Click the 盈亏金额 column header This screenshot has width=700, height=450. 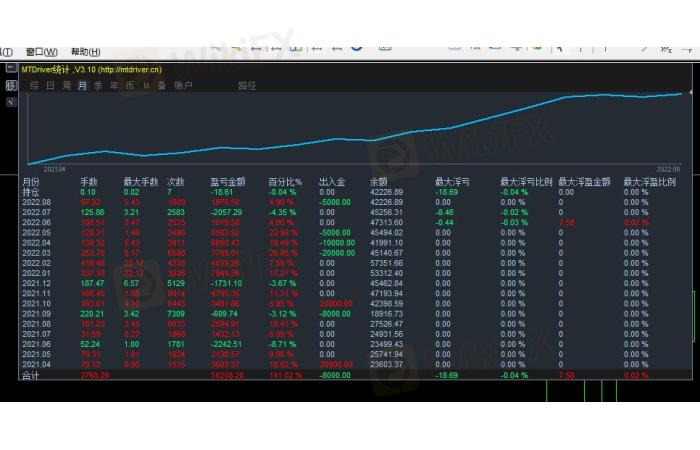[228, 181]
